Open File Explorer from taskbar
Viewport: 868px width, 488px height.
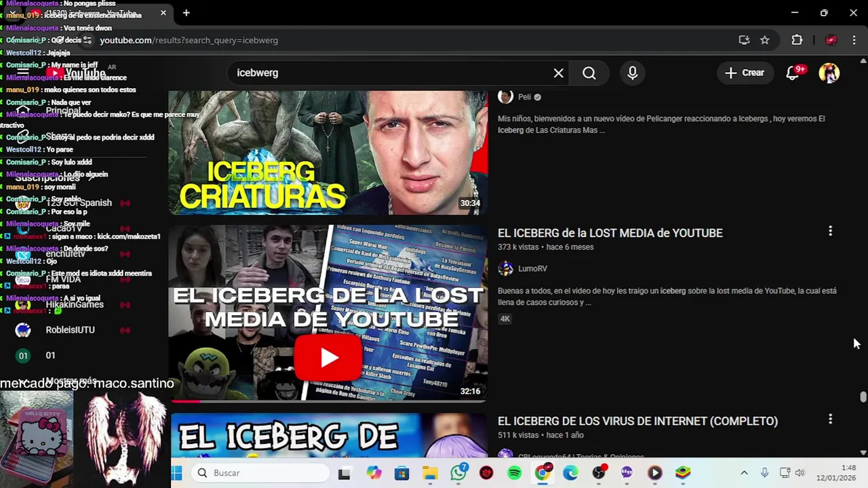[x=430, y=473]
